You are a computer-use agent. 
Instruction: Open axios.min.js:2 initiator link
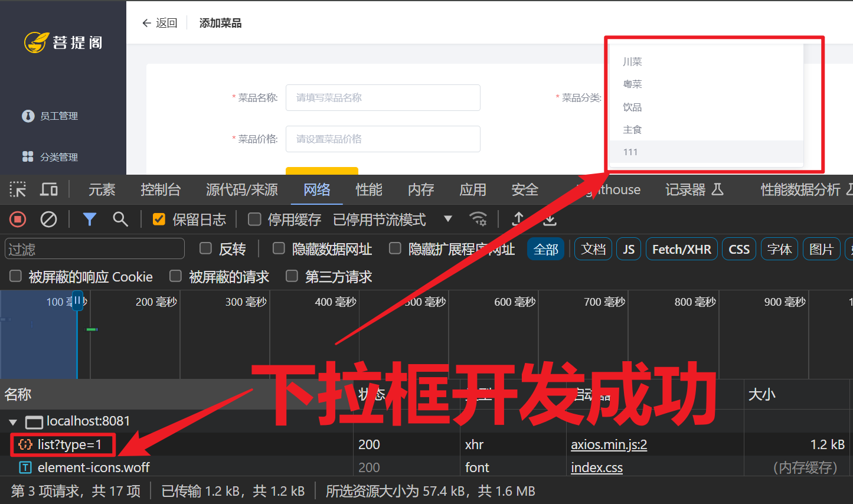point(609,444)
